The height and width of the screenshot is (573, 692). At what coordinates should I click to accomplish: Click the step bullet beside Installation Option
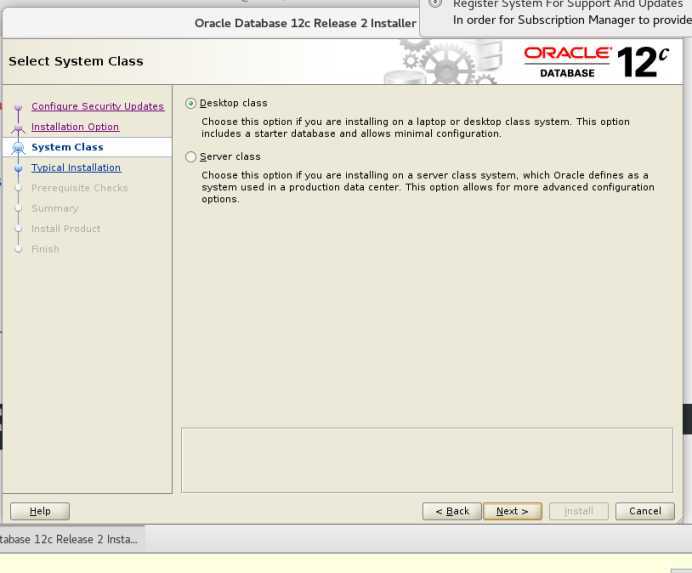pos(18,128)
